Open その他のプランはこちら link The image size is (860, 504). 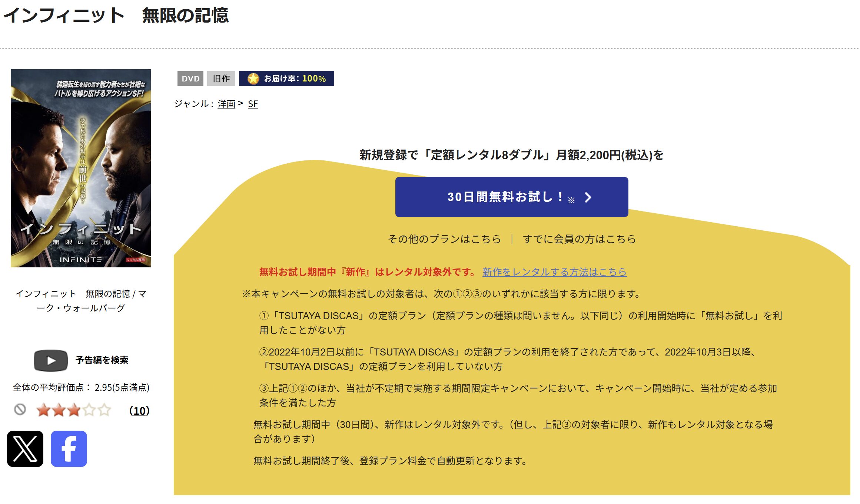click(x=444, y=239)
